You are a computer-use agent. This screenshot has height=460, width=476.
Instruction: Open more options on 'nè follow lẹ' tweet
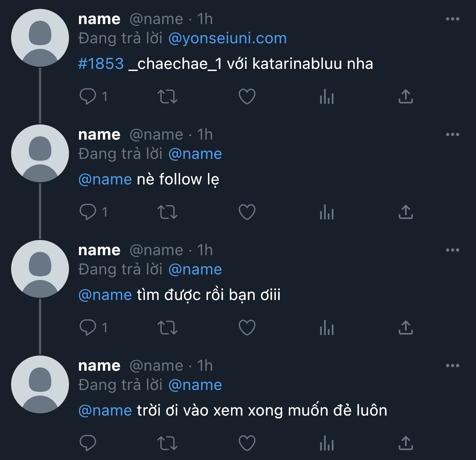pos(453,134)
